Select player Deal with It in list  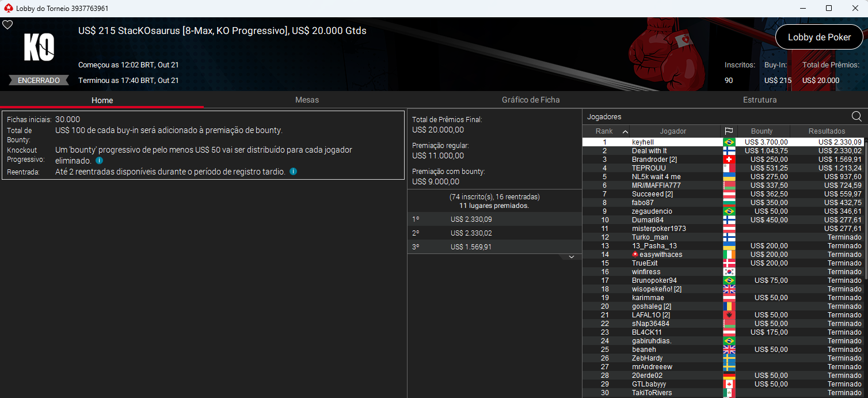click(649, 151)
